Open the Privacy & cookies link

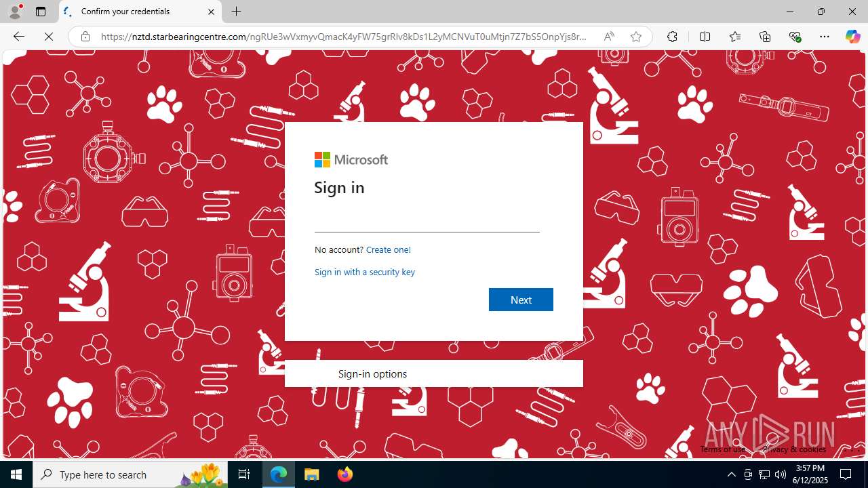794,449
